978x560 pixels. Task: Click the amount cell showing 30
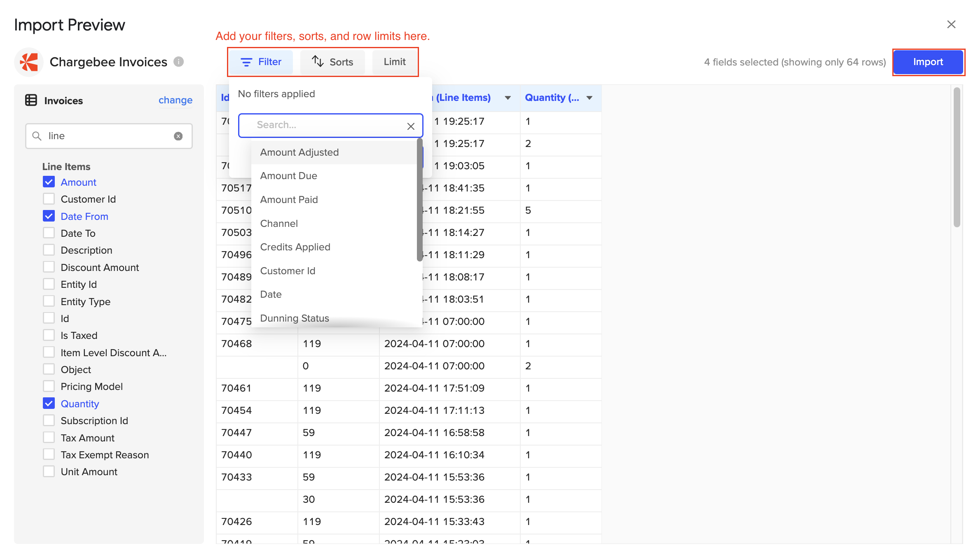pyautogui.click(x=338, y=499)
